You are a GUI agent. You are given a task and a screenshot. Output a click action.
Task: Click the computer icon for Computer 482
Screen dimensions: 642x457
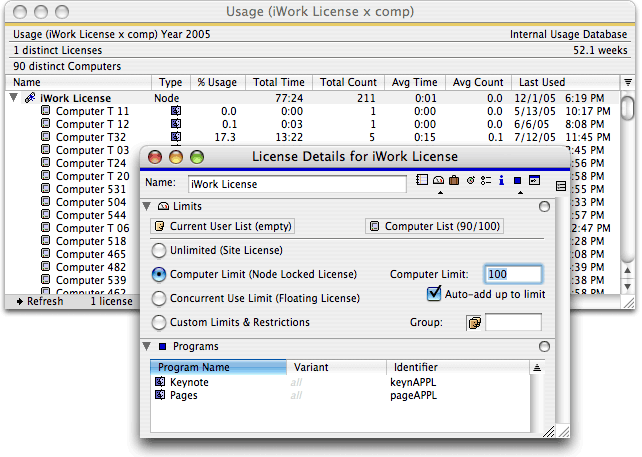click(x=46, y=267)
